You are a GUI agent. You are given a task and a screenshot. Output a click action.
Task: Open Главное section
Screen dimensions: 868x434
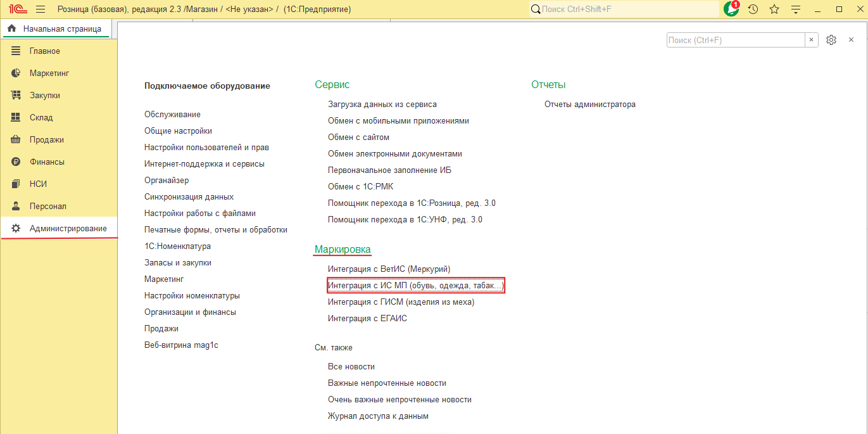(x=58, y=51)
